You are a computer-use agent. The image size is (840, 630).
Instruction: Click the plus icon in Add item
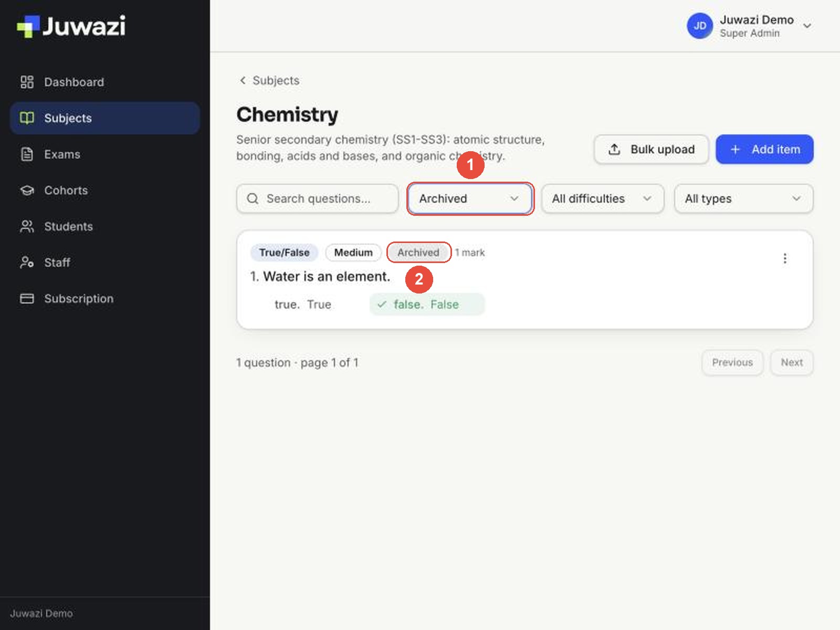735,149
